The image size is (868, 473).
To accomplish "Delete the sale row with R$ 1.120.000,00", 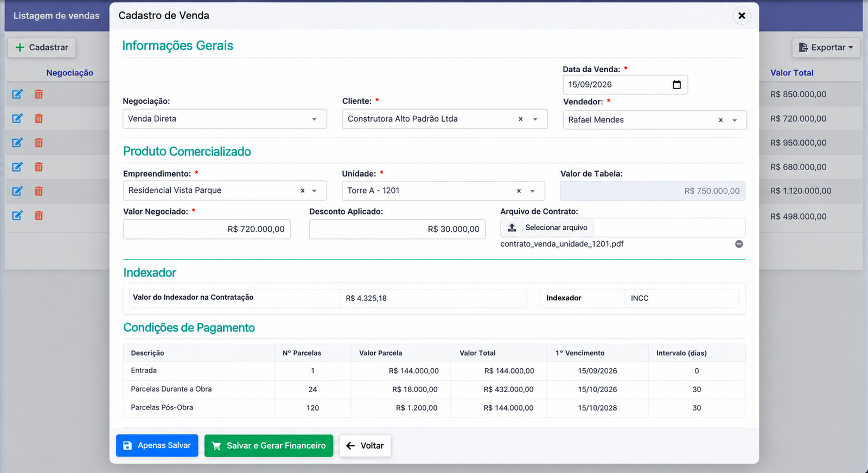I will point(39,191).
